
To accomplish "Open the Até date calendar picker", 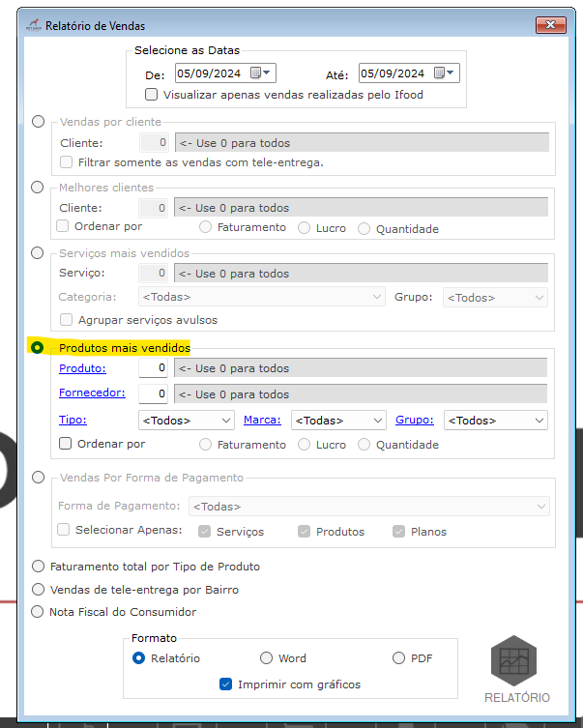I will [444, 73].
